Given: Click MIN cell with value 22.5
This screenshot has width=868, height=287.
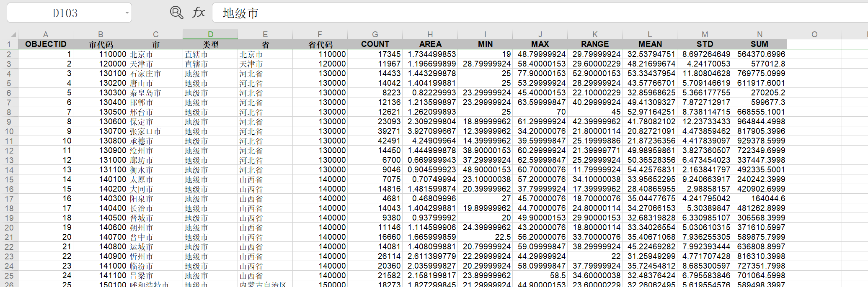Looking at the screenshot, I should [x=485, y=237].
